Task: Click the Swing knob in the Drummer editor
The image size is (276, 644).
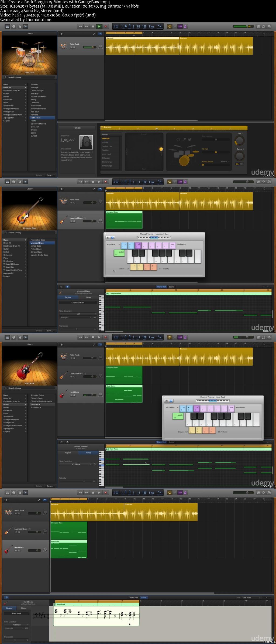Action: (x=239, y=156)
